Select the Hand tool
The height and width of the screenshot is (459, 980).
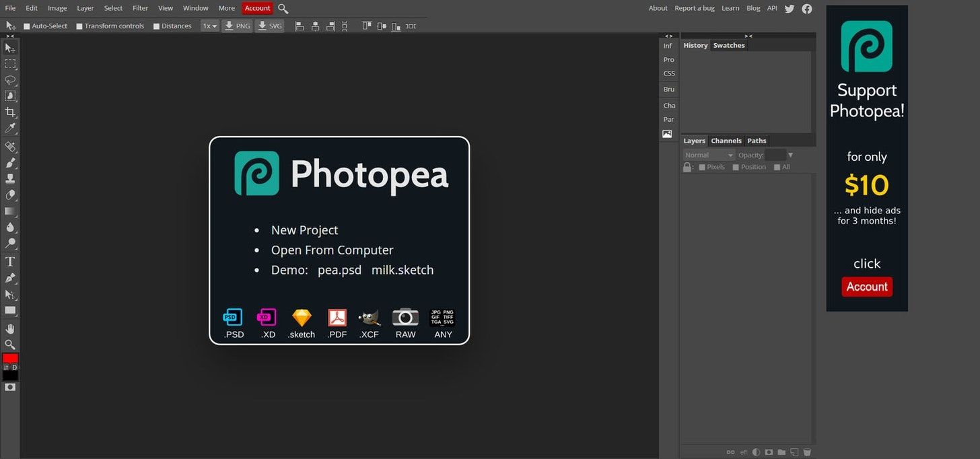coord(10,328)
